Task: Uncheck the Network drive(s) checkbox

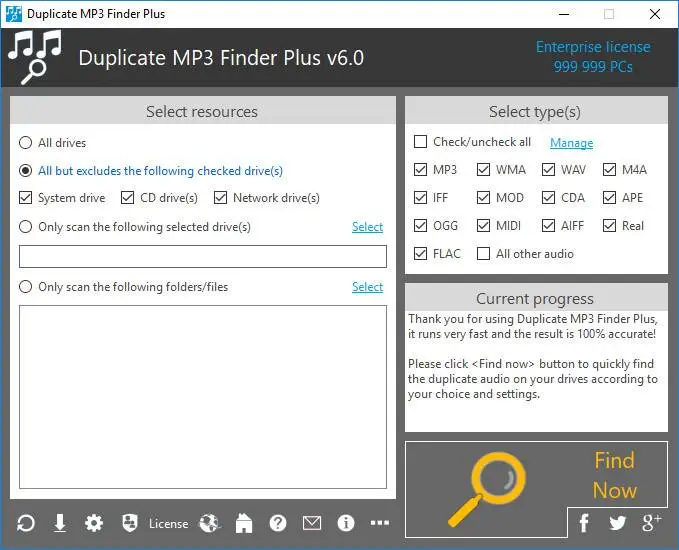Action: (x=220, y=197)
